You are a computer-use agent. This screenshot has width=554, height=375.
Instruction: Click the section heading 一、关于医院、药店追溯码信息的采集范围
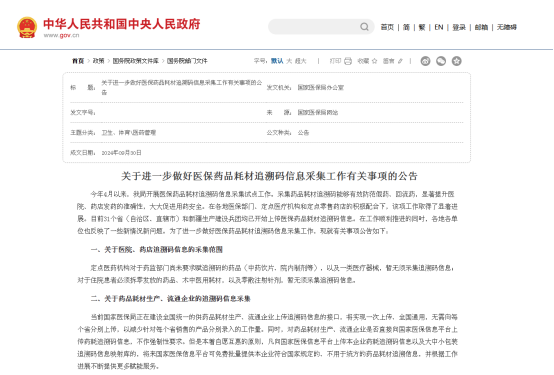click(x=157, y=250)
